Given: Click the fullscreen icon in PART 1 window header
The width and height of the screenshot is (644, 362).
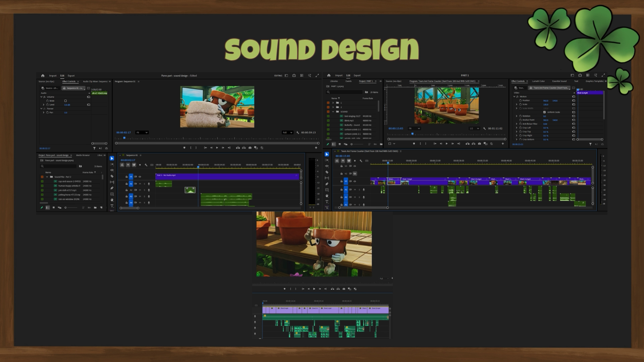Looking at the screenshot, I should point(603,75).
